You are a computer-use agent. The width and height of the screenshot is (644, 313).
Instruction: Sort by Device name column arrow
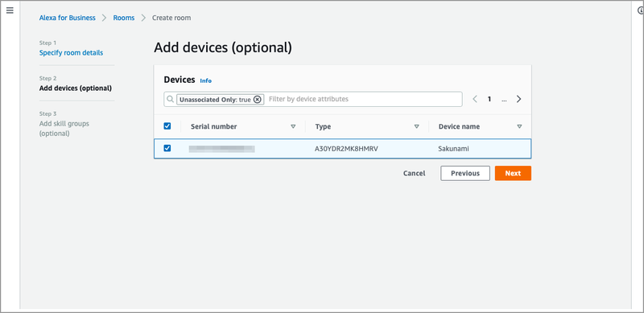pyautogui.click(x=519, y=126)
